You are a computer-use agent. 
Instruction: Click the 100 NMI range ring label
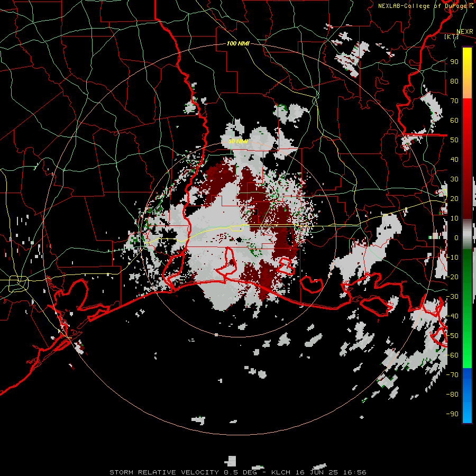tap(238, 43)
